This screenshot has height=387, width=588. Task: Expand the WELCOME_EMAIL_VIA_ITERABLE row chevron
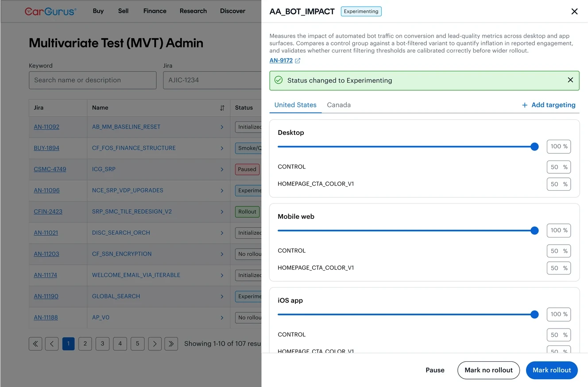[222, 275]
